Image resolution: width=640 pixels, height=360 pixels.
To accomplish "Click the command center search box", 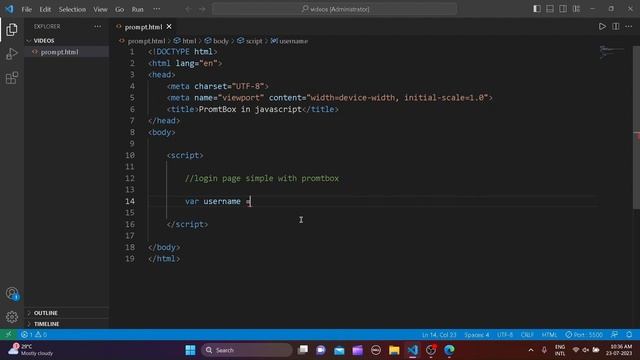I will [x=334, y=9].
